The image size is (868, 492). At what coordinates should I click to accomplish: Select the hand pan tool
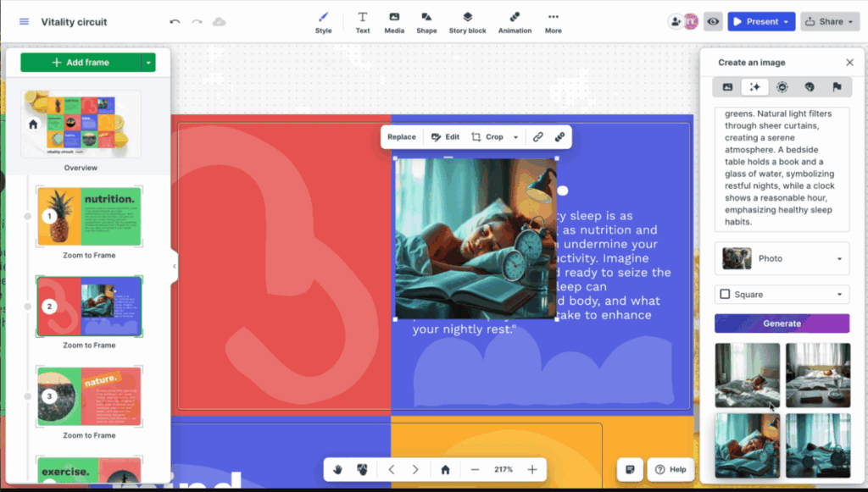[x=337, y=470]
